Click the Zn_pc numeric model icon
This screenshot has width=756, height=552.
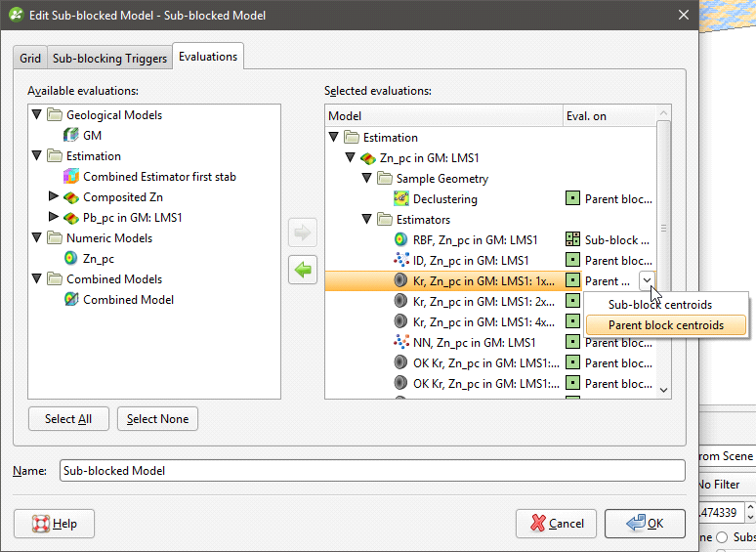tap(70, 259)
